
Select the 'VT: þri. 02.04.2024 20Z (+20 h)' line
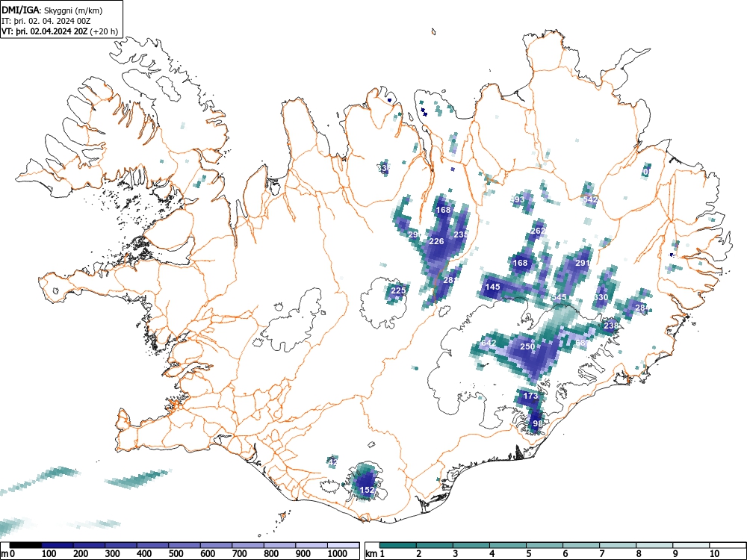pyautogui.click(x=60, y=31)
